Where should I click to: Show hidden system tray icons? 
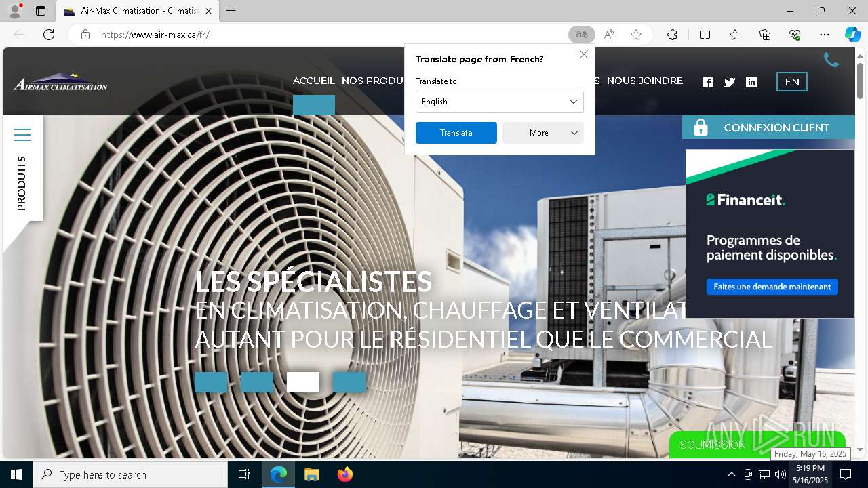click(x=731, y=474)
